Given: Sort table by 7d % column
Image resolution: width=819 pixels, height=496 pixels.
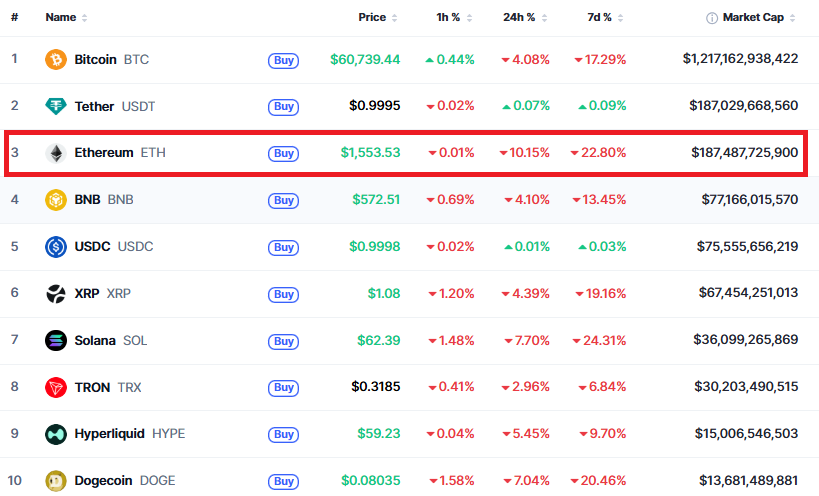Looking at the screenshot, I should coord(605,17).
